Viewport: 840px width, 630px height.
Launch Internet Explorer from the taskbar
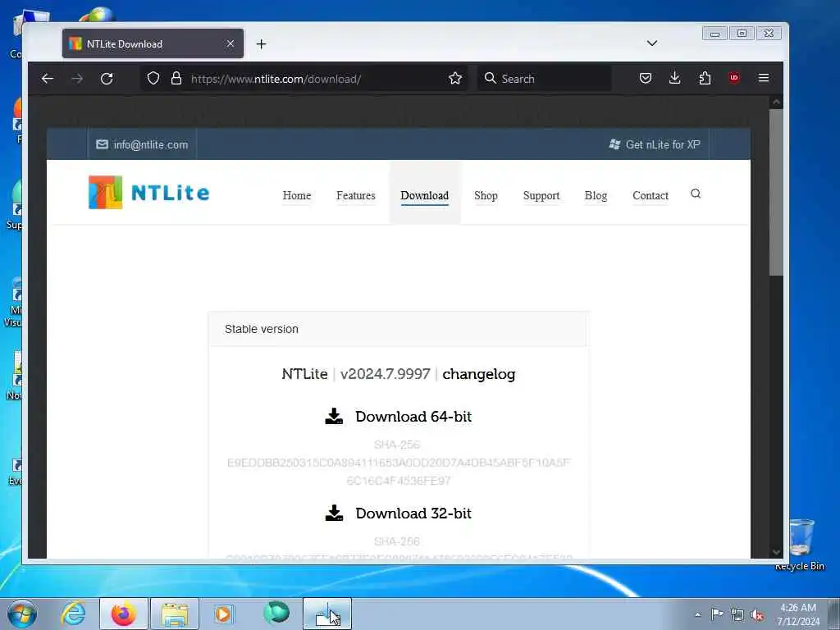pyautogui.click(x=73, y=614)
